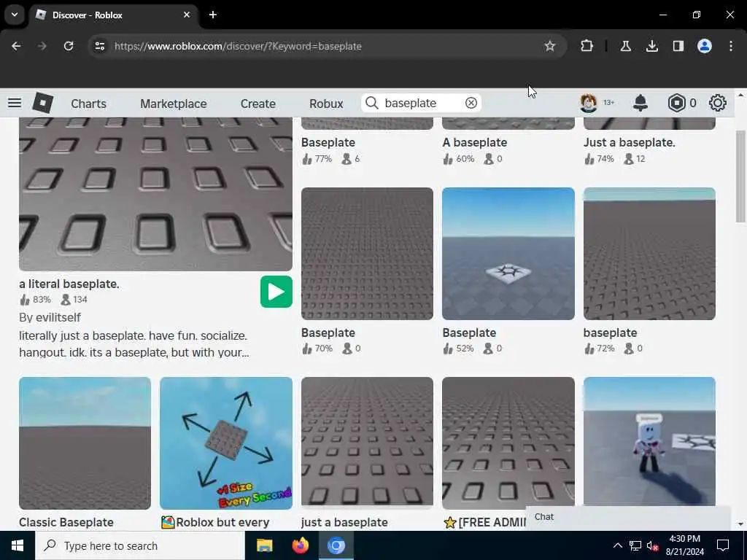Open the Windows Start menu
Viewport: 747px width, 560px height.
click(x=18, y=545)
